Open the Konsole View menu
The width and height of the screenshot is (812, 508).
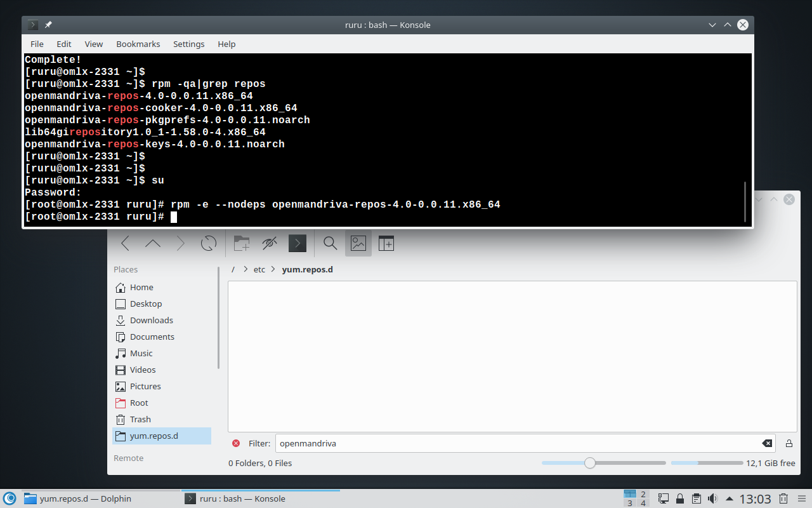pos(94,44)
